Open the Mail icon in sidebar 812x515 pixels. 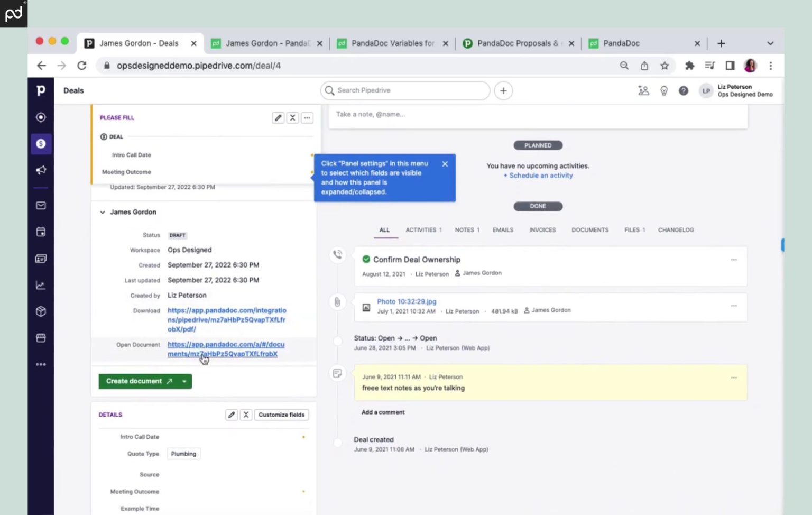[41, 206]
